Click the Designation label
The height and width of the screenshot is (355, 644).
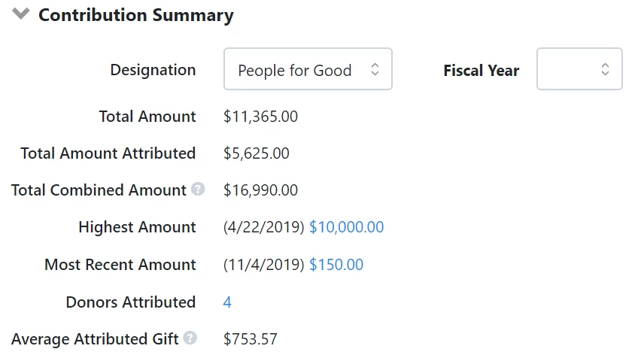[x=153, y=70]
